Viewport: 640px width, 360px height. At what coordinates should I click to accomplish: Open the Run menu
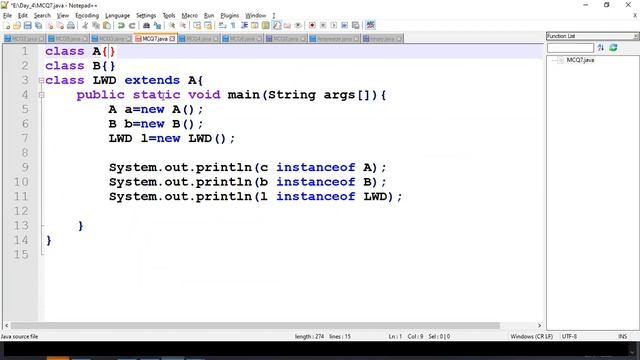click(209, 16)
